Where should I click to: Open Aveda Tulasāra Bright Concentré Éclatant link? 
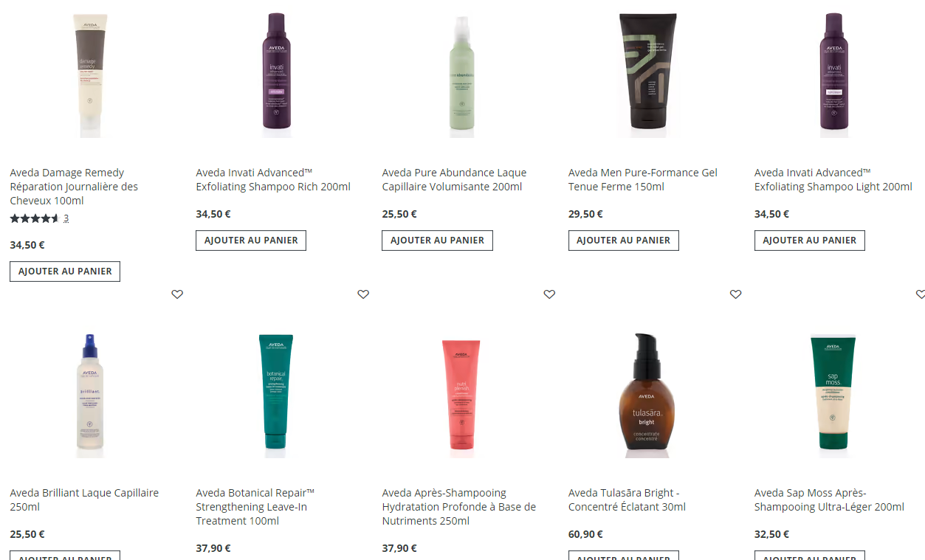[x=627, y=499]
